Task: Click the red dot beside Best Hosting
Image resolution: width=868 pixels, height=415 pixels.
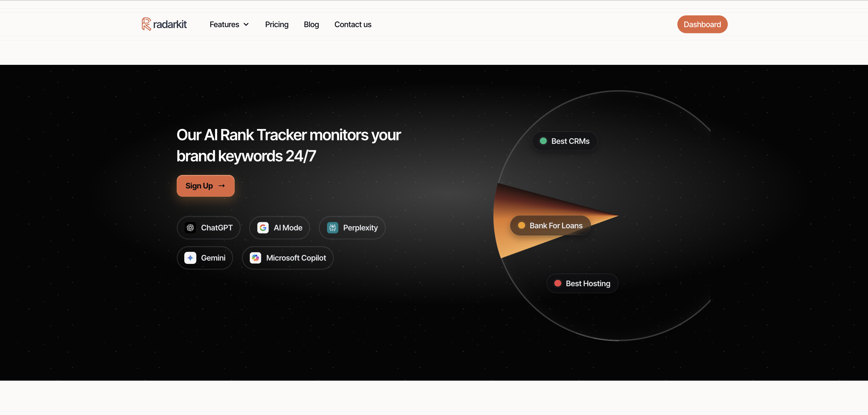Action: coord(558,283)
